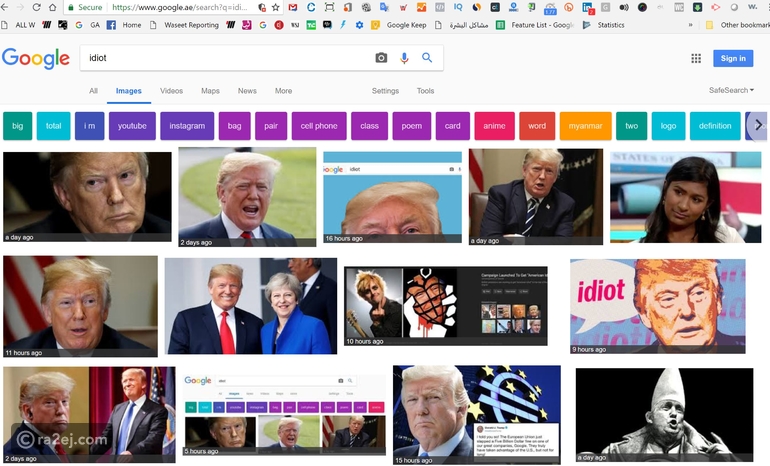This screenshot has width=770, height=466.
Task: Open the orange pop-art 'idiot' image thumbnail
Action: point(657,306)
